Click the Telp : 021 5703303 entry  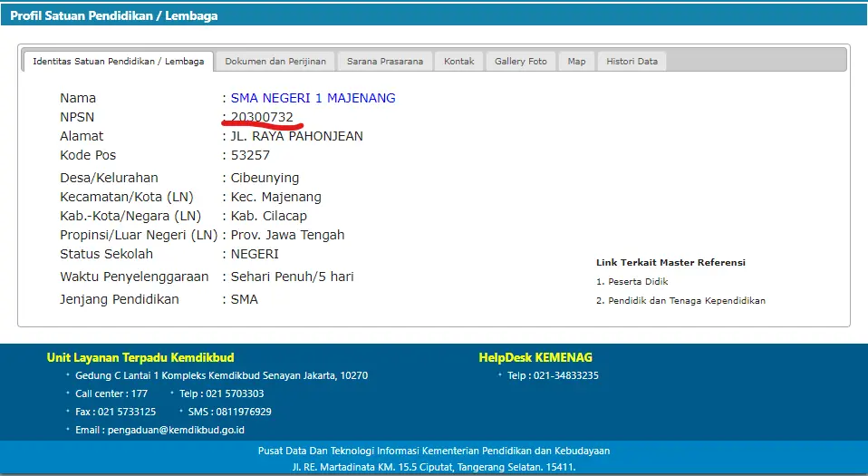coord(221,394)
